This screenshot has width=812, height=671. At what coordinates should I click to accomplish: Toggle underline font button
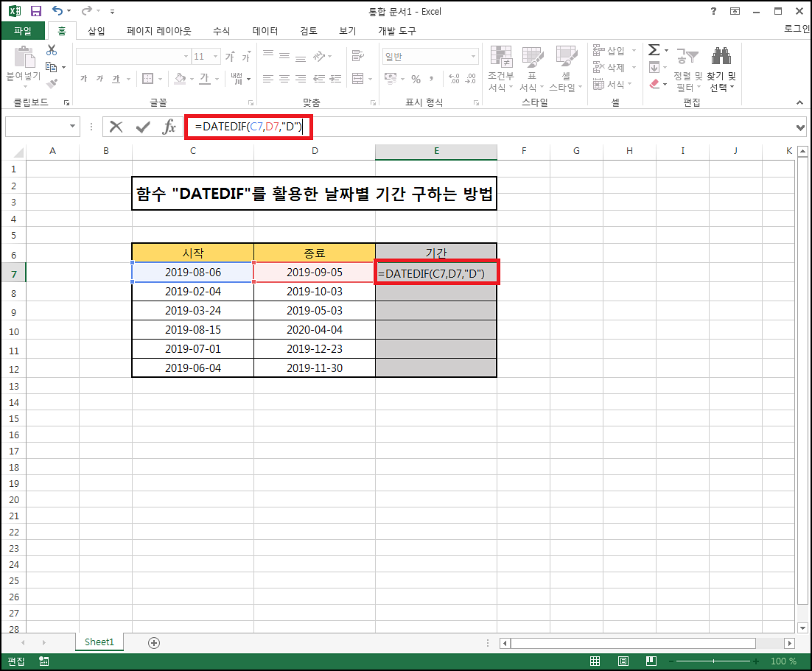[x=116, y=79]
